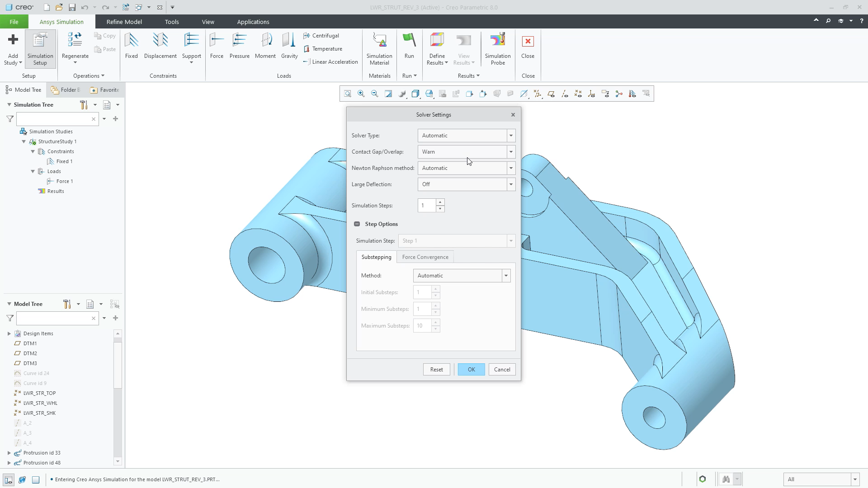The image size is (868, 488).
Task: Open Simulation Material
Action: coord(379,49)
